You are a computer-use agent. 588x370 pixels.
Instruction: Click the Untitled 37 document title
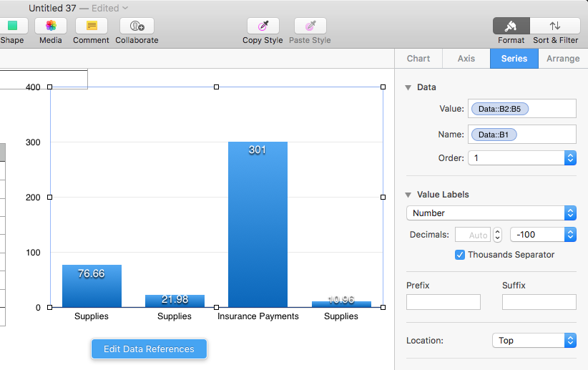point(52,8)
